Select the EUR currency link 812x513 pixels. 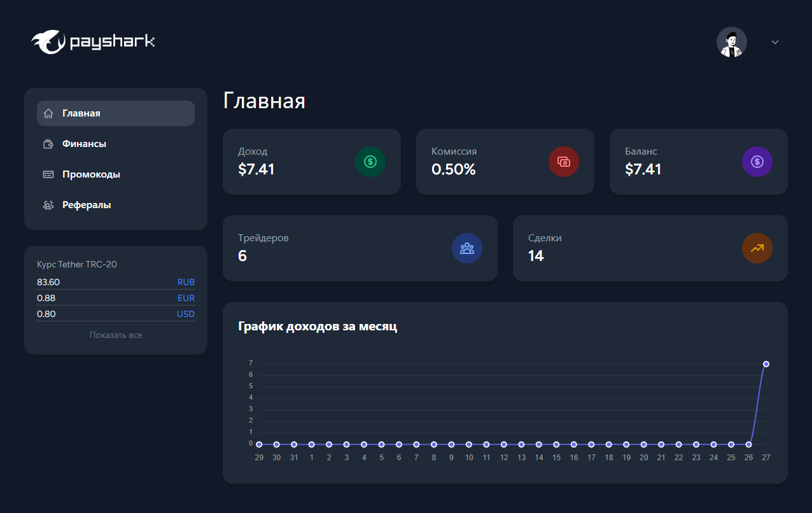point(186,298)
